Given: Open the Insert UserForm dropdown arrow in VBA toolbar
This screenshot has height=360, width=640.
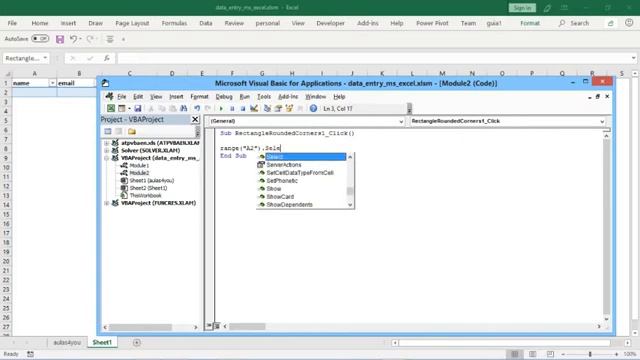Looking at the screenshot, I should [129, 109].
